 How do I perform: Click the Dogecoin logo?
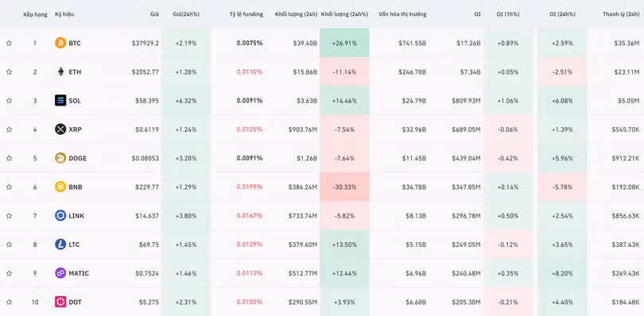[x=60, y=158]
